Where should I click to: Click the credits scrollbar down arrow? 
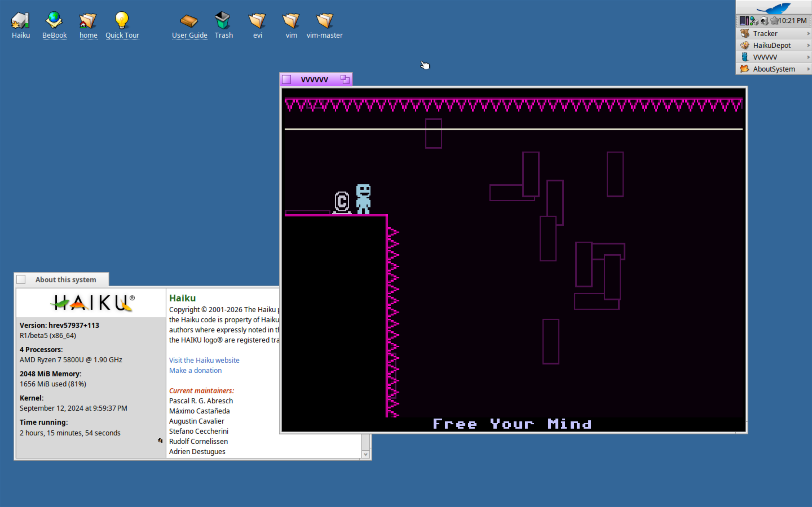tap(366, 454)
